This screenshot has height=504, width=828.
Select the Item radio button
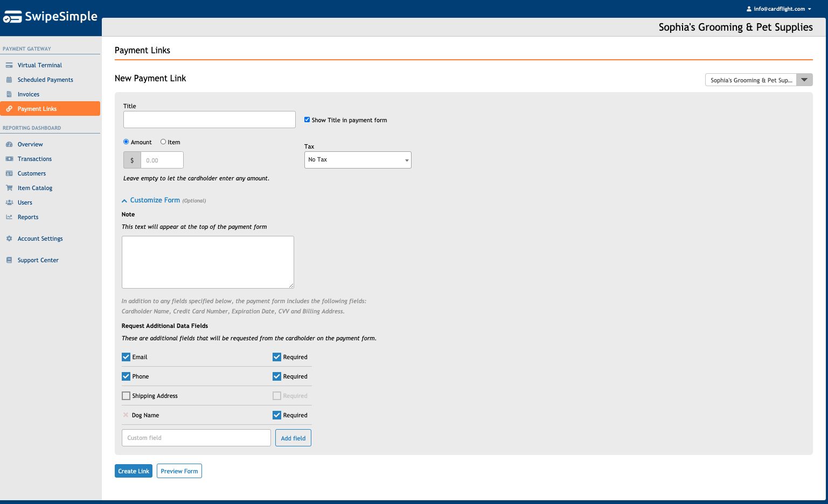(163, 142)
